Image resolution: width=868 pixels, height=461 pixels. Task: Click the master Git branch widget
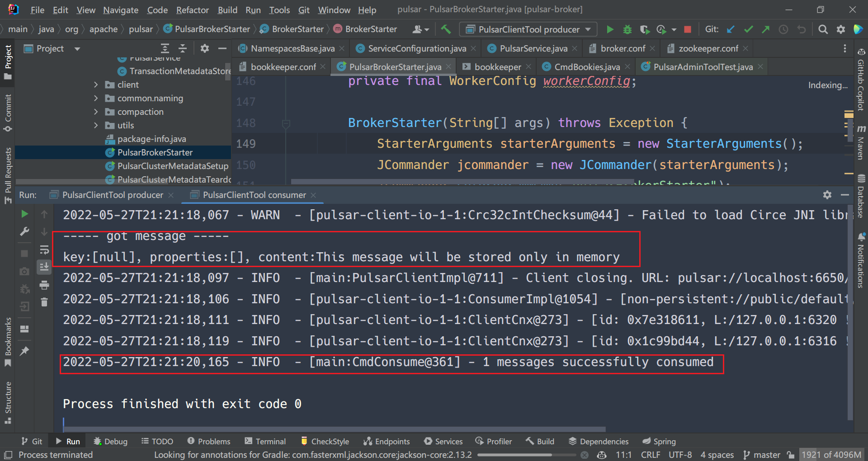(762, 455)
